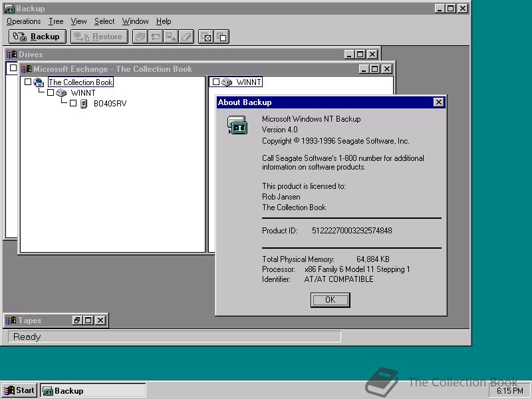
Task: Click the Product ID number in About Backup
Action: [352, 231]
